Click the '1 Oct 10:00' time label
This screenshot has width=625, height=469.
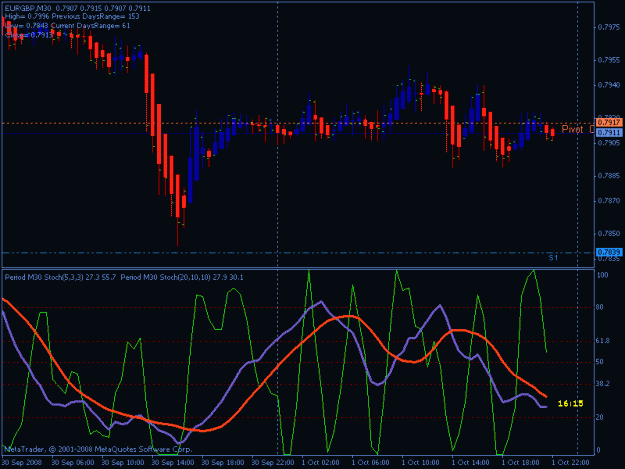(x=421, y=463)
